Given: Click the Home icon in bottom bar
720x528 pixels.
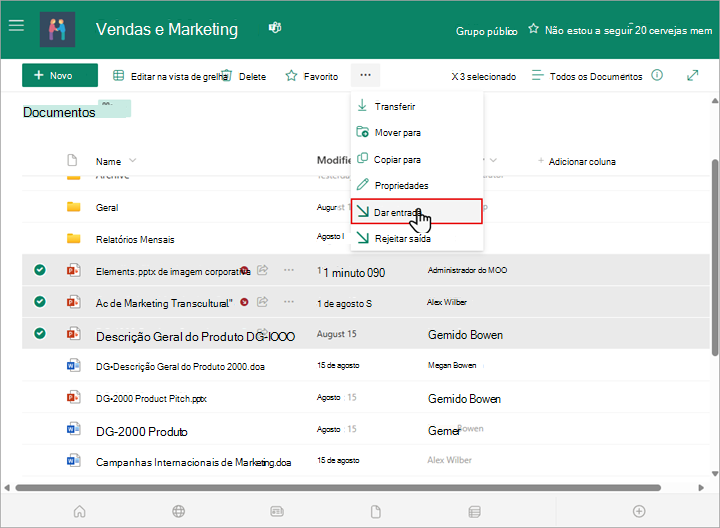Looking at the screenshot, I should [79, 511].
